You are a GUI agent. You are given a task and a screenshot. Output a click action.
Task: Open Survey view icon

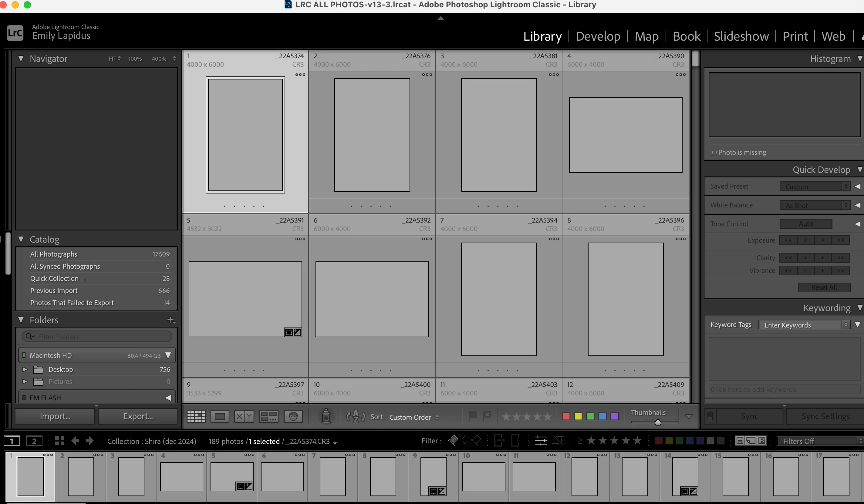click(268, 416)
